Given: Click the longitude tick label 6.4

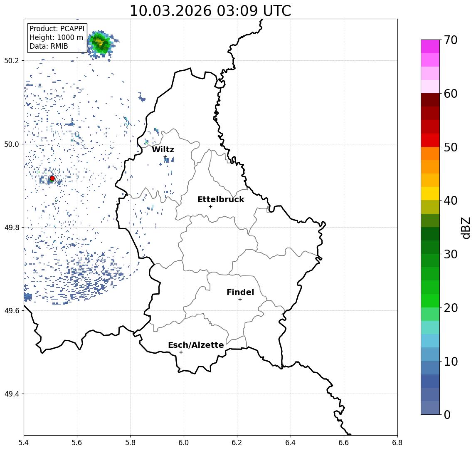Looking at the screenshot, I should click(291, 443).
